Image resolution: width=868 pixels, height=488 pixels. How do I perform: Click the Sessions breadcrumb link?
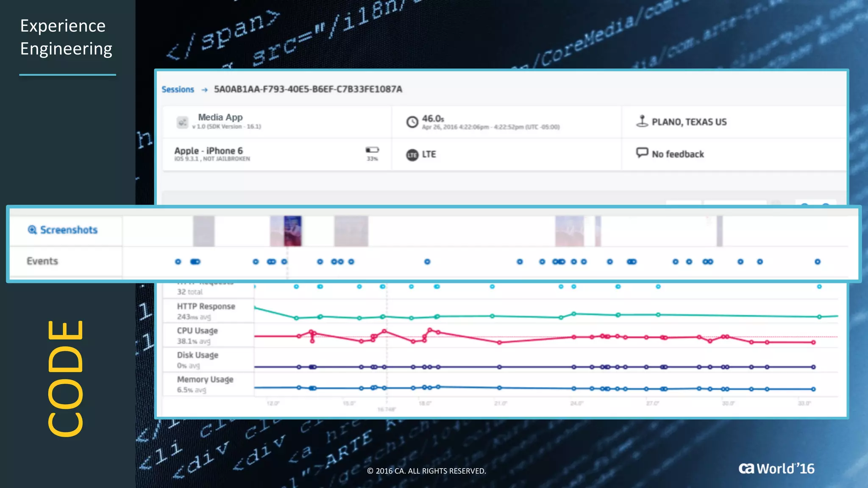click(x=178, y=89)
